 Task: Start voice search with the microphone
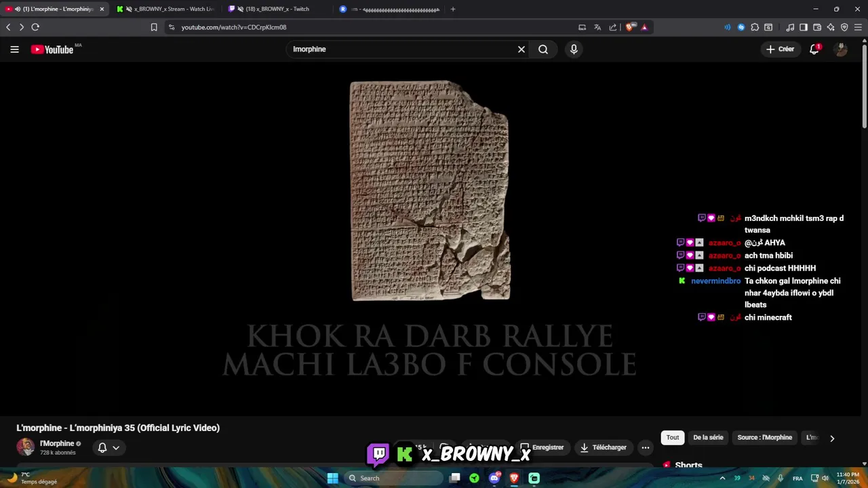[x=574, y=49]
